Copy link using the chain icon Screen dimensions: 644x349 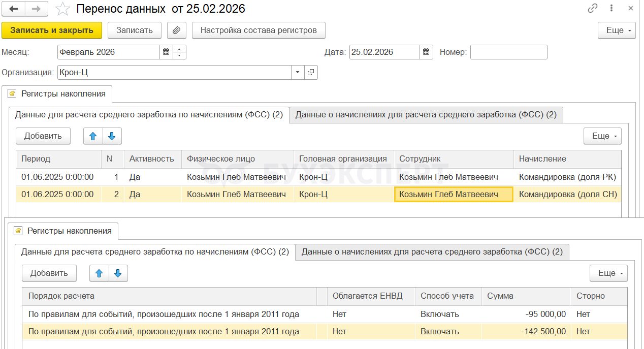point(592,9)
